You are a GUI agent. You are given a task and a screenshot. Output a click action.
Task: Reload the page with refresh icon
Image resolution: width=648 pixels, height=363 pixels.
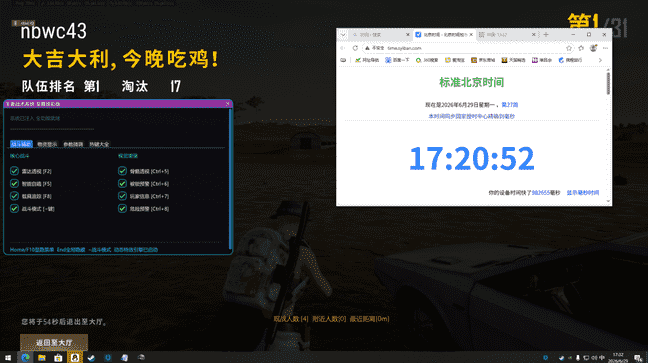pos(355,48)
